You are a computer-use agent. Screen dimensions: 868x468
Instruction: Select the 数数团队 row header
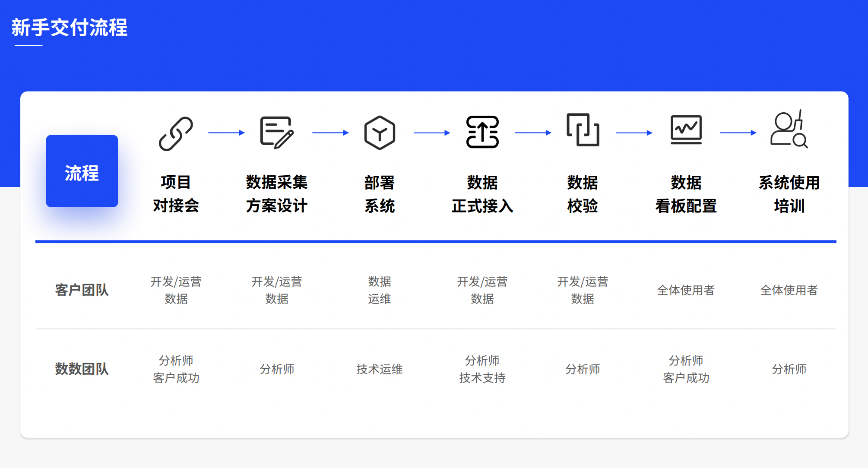[x=82, y=369]
